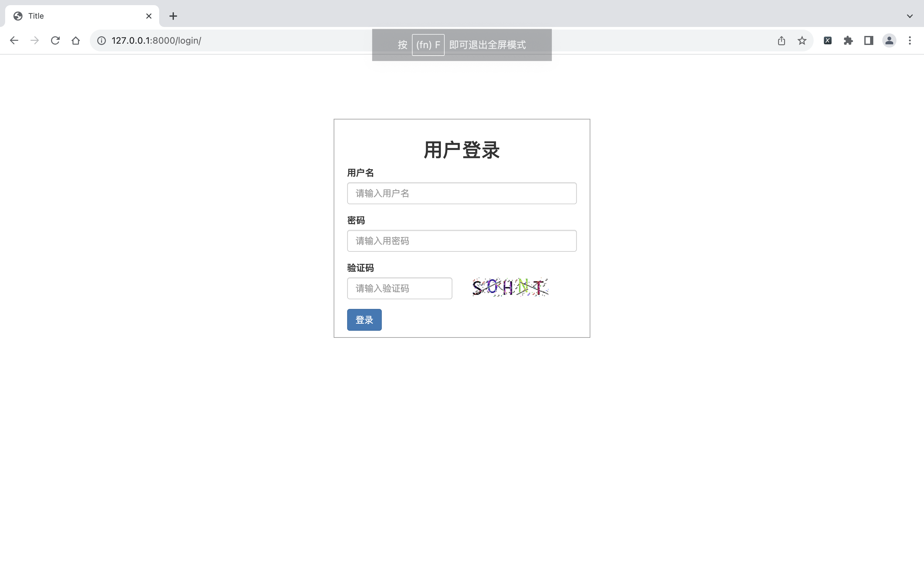This screenshot has width=924, height=578.
Task: Click the 用户名 username input field
Action: click(462, 193)
